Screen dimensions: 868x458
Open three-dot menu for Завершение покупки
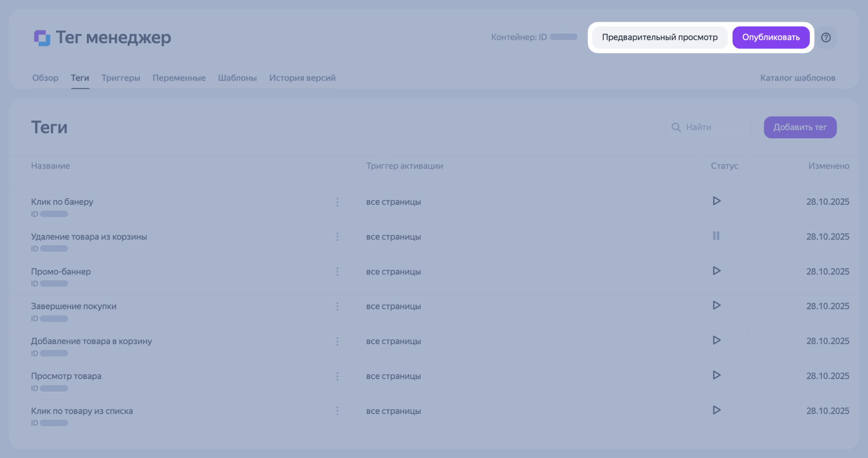tap(337, 307)
